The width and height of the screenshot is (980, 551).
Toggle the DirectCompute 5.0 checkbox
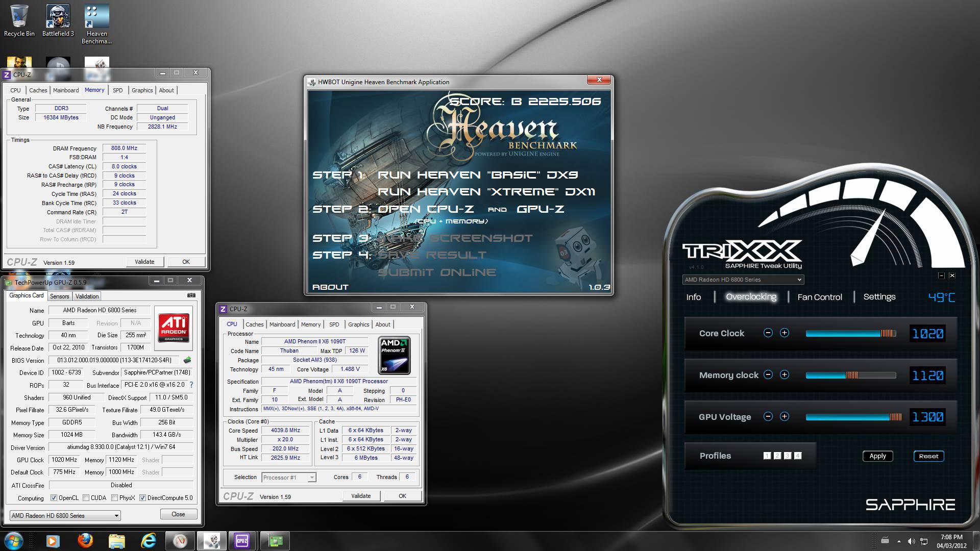142,498
